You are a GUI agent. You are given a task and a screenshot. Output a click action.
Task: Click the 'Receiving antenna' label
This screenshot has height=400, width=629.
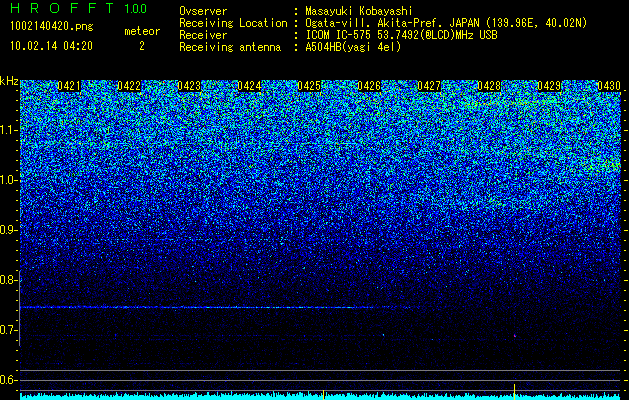coord(230,47)
